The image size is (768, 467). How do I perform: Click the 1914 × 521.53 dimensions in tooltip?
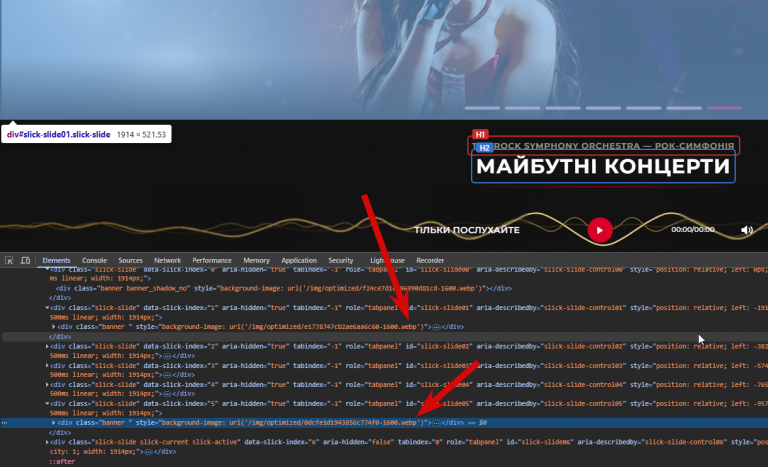[x=141, y=134]
